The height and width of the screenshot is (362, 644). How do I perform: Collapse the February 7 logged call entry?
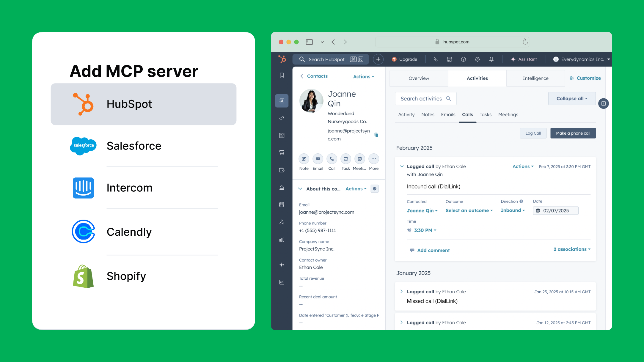(402, 166)
